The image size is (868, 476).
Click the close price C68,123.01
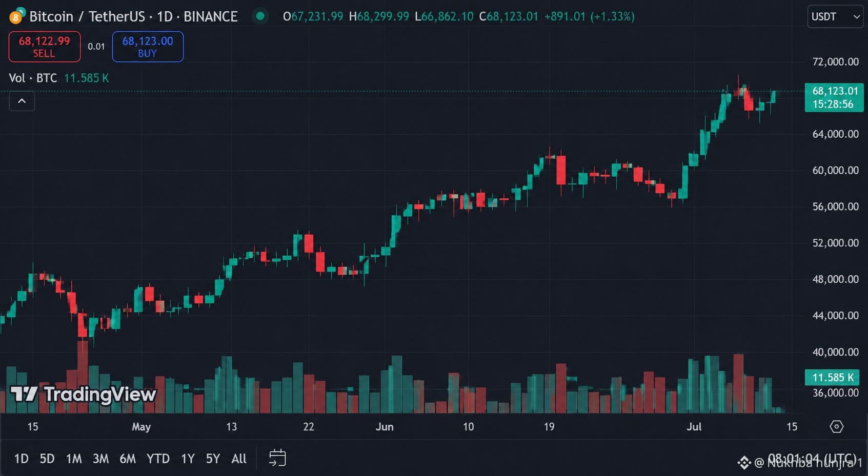click(x=509, y=16)
